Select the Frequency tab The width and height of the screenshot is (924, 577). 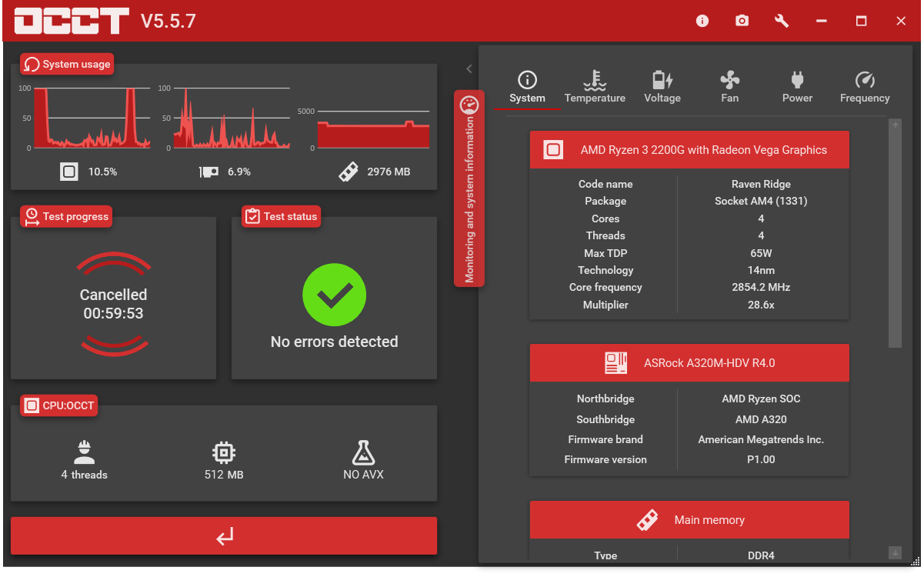click(x=865, y=88)
